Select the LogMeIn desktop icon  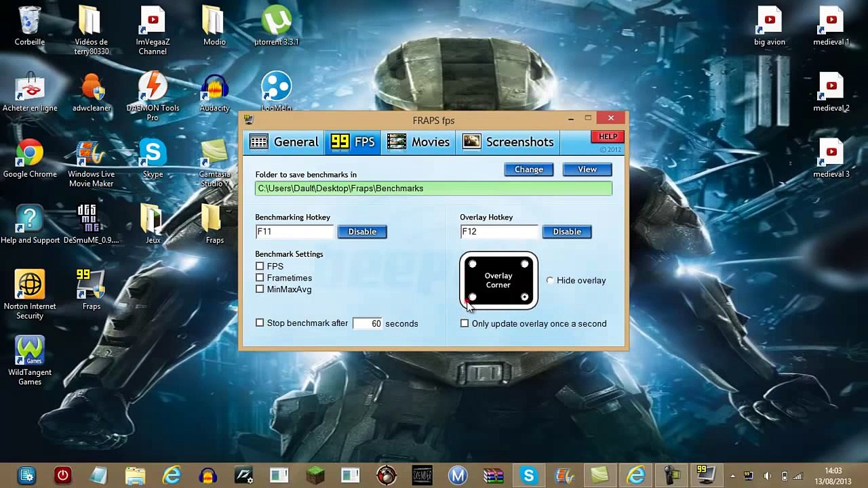coord(276,91)
